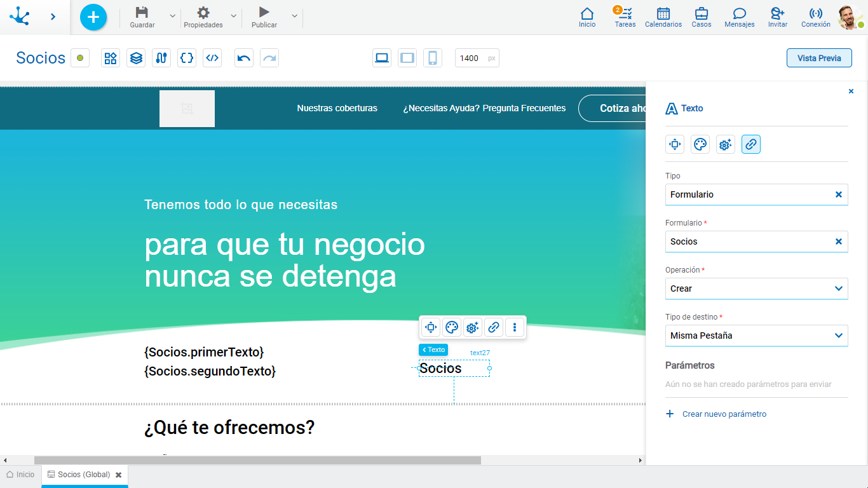
Task: Click the Formulario field showing Socios
Action: point(757,241)
